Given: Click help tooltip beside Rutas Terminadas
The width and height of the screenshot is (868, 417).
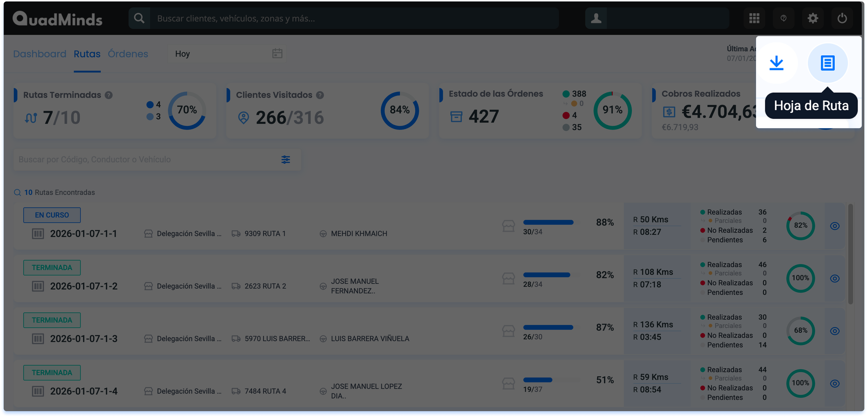Looking at the screenshot, I should pos(108,95).
